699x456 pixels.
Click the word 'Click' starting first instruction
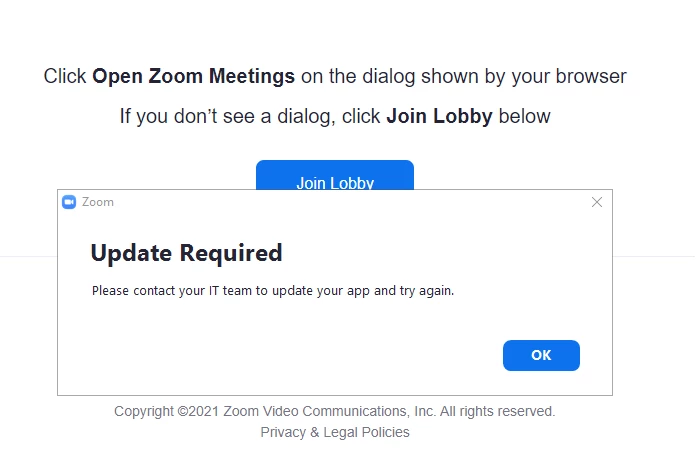tap(65, 76)
